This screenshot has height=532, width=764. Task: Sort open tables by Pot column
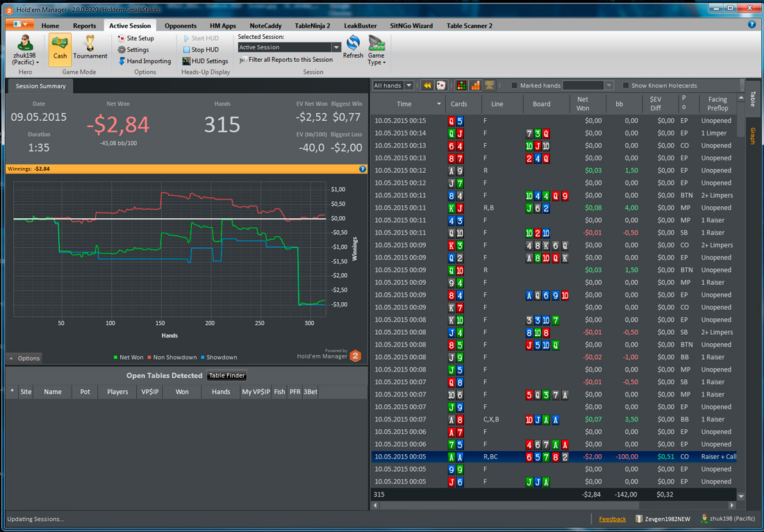coord(85,392)
